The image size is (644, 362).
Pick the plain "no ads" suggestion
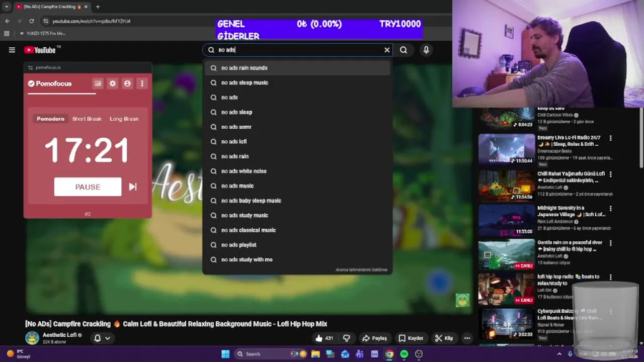point(297,97)
